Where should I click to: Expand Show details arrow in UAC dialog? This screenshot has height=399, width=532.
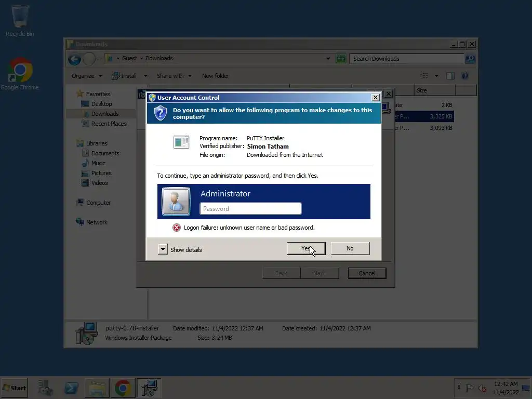tap(163, 249)
